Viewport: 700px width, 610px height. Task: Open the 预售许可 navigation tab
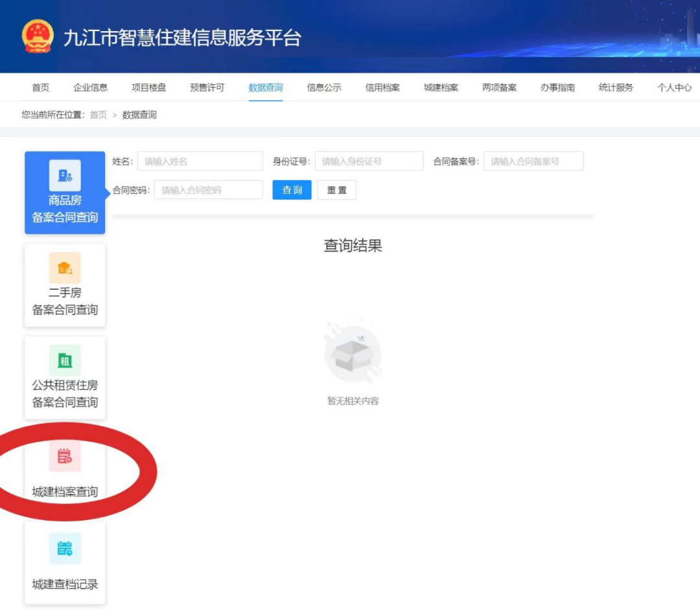[x=207, y=88]
